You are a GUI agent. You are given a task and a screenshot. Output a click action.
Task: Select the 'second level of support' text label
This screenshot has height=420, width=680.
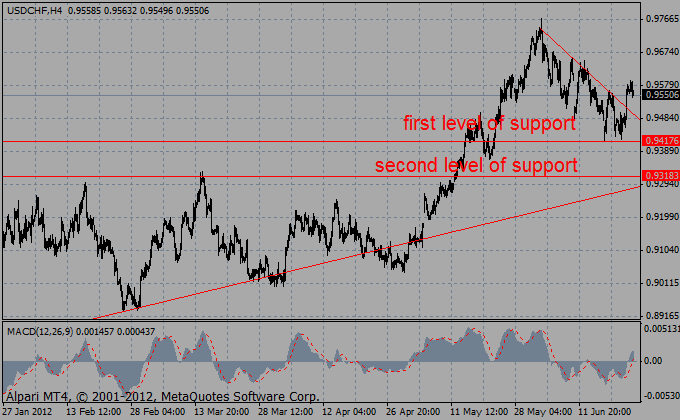[x=475, y=165]
